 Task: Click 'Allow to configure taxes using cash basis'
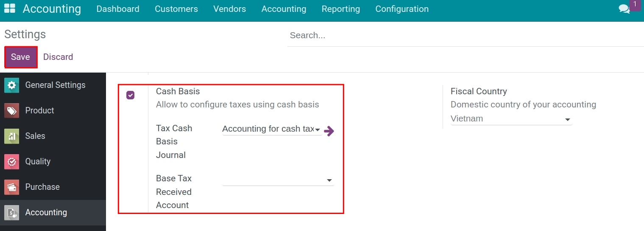tap(237, 104)
